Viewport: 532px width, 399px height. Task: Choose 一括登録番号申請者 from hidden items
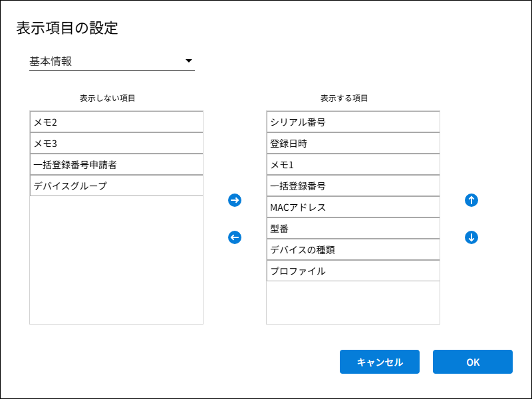(116, 165)
